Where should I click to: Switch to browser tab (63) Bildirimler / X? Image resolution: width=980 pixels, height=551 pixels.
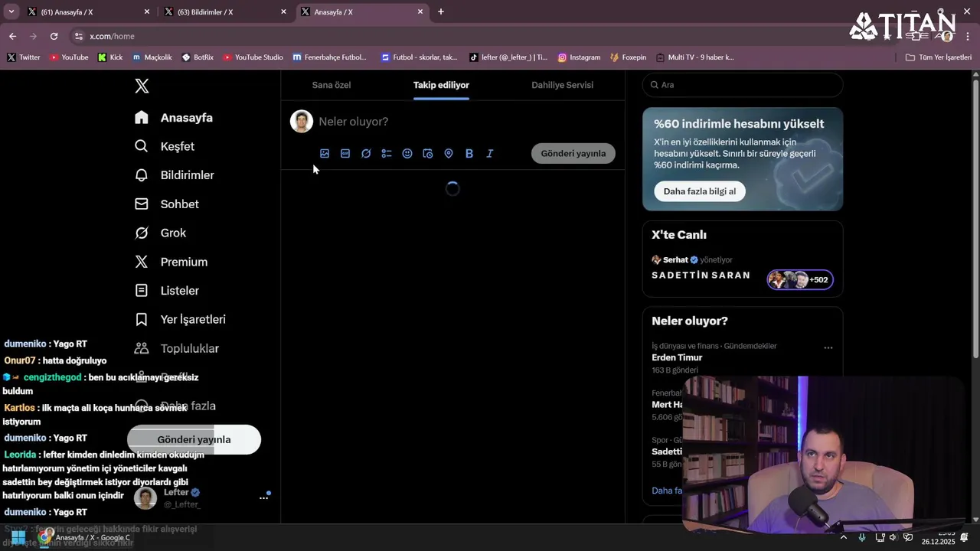pyautogui.click(x=224, y=11)
